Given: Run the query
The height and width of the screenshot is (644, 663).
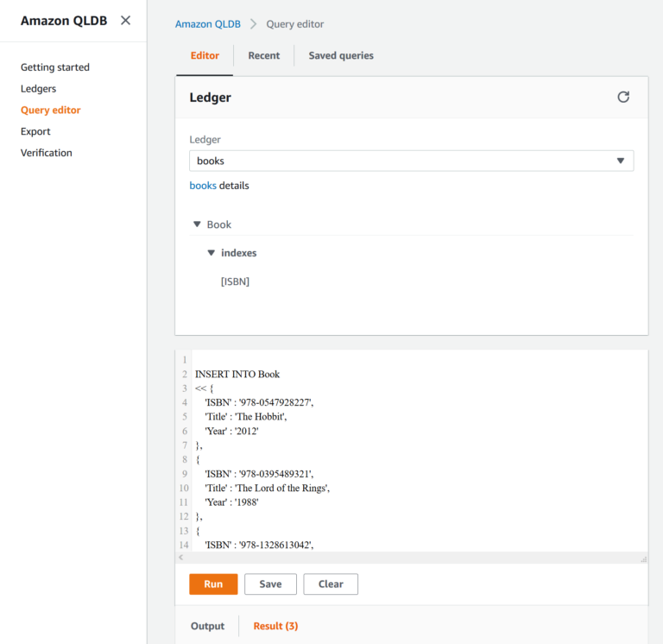Looking at the screenshot, I should [213, 584].
